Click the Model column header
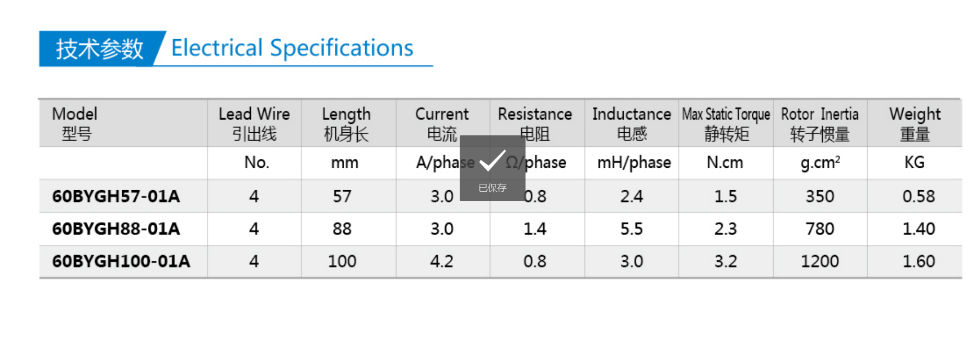980x346 pixels. 75,123
